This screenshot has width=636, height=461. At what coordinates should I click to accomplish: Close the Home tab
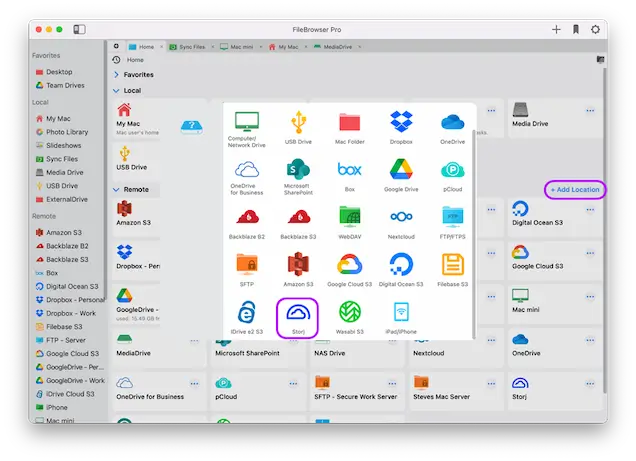coord(161,47)
